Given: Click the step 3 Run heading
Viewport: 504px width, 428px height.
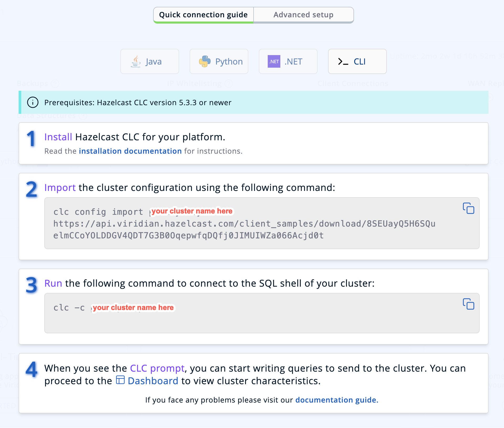Looking at the screenshot, I should (53, 283).
